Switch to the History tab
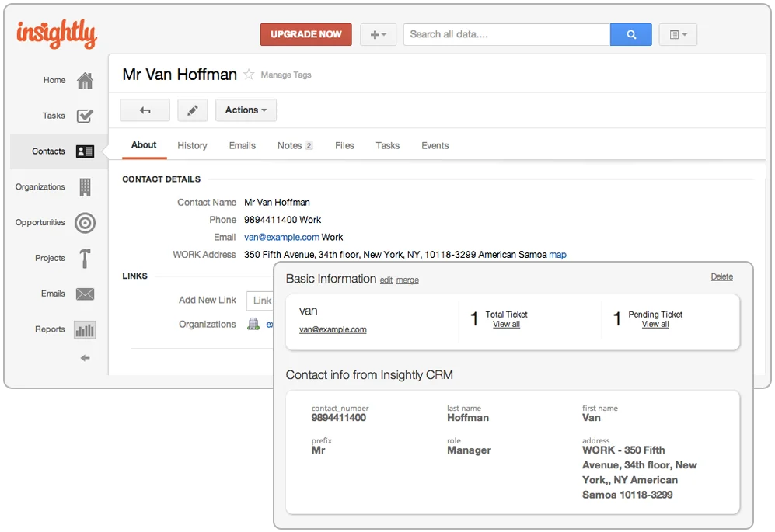775x532 pixels. click(192, 146)
